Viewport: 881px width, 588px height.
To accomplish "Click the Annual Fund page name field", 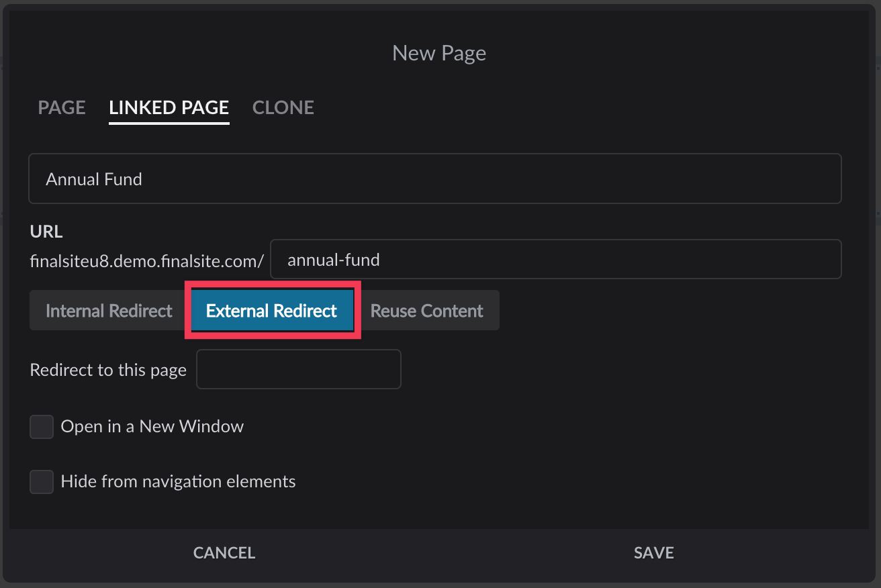I will pyautogui.click(x=434, y=179).
